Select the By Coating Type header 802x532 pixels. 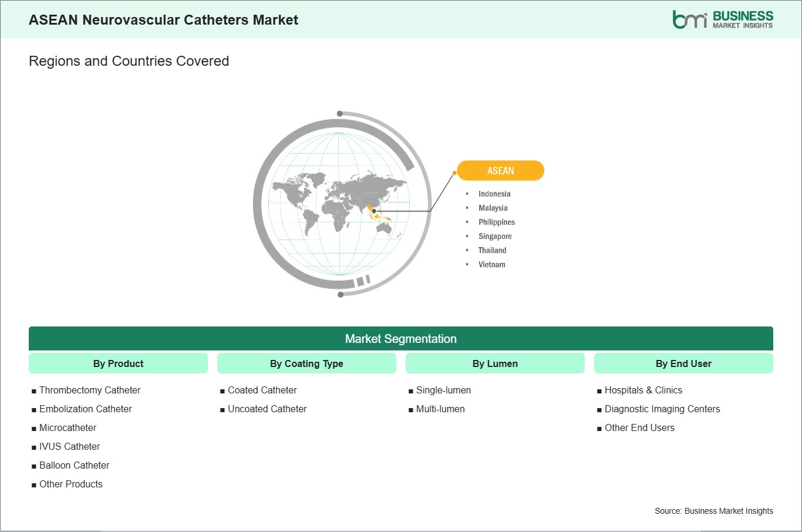pos(306,363)
